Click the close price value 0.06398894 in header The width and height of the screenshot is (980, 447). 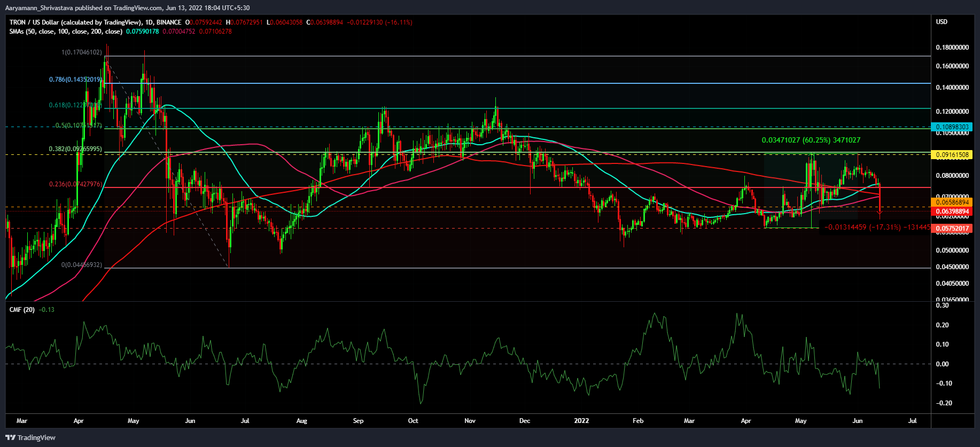327,22
